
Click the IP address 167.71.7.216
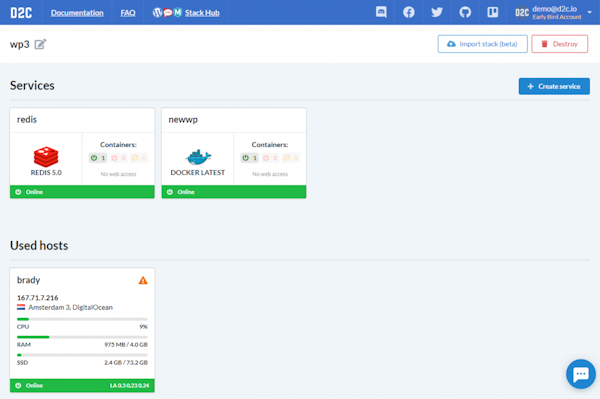point(38,297)
